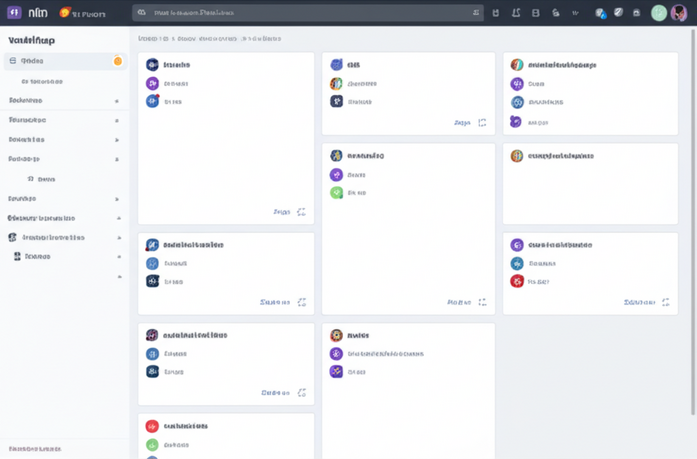Click the blue icon with red dot in the top-left card
The image size is (697, 459).
coord(152,101)
